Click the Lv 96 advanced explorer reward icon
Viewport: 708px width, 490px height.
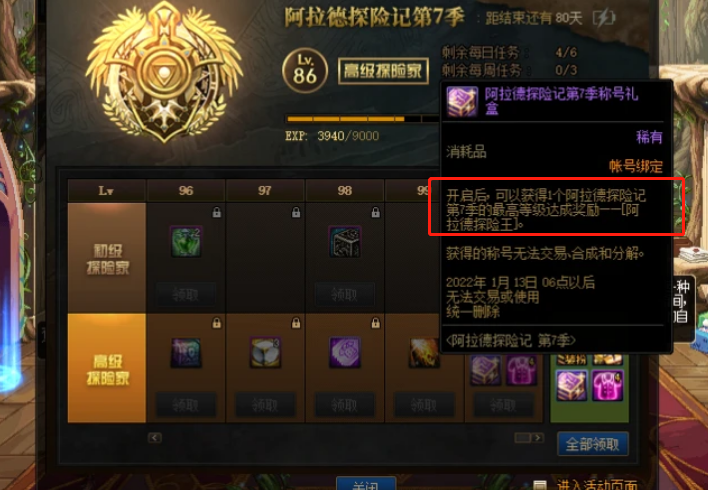pos(186,352)
